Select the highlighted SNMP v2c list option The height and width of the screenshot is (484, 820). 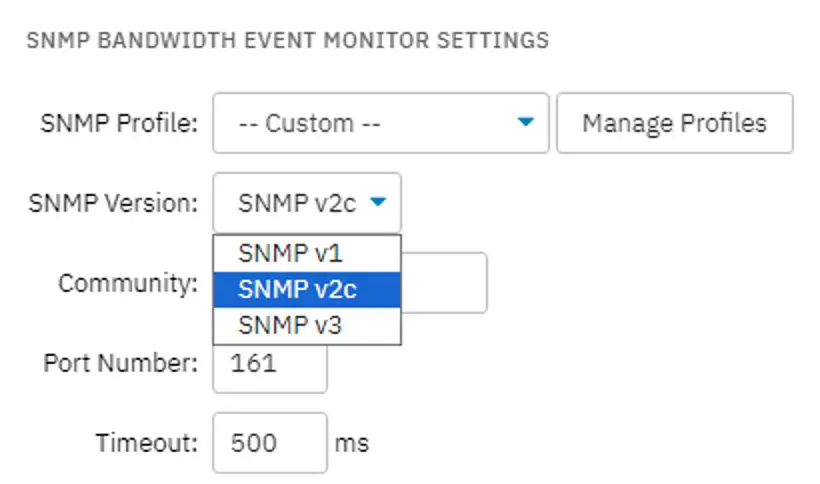click(x=307, y=290)
